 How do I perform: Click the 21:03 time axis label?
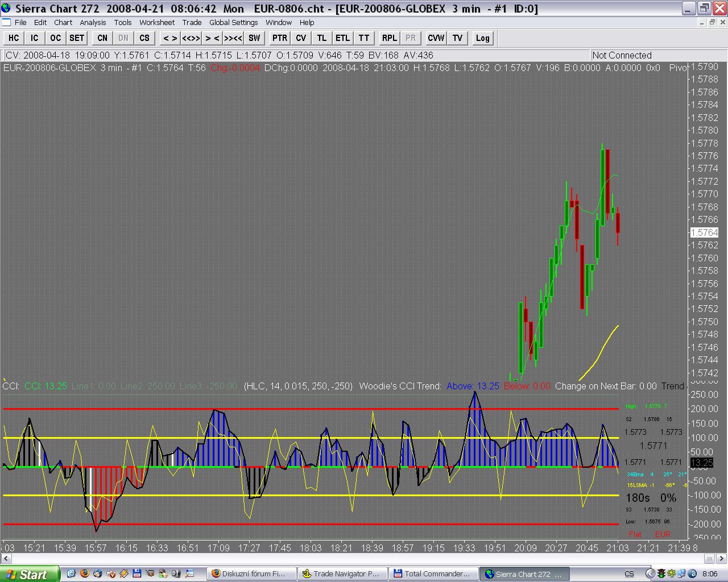point(618,548)
